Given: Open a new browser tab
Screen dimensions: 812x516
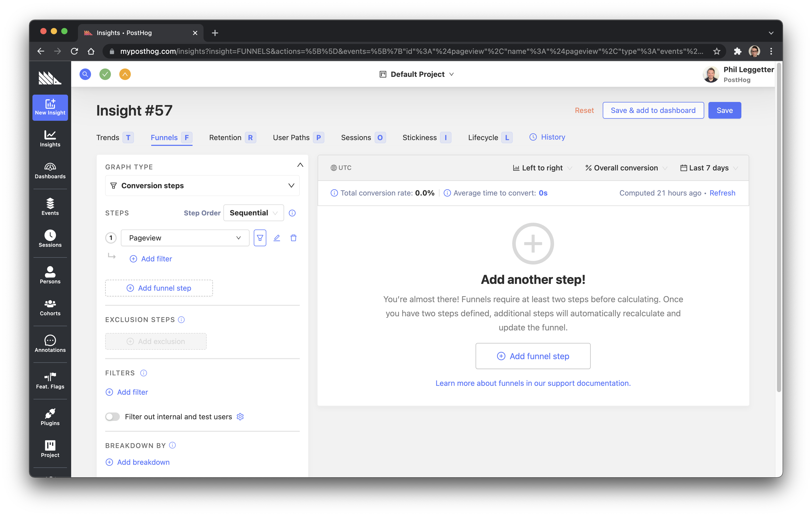Looking at the screenshot, I should (x=215, y=33).
